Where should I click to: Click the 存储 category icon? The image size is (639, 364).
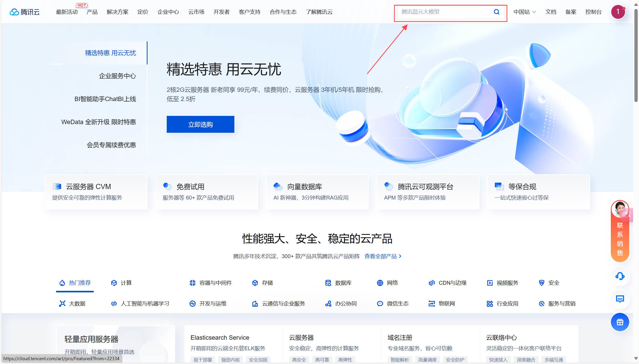click(x=255, y=283)
